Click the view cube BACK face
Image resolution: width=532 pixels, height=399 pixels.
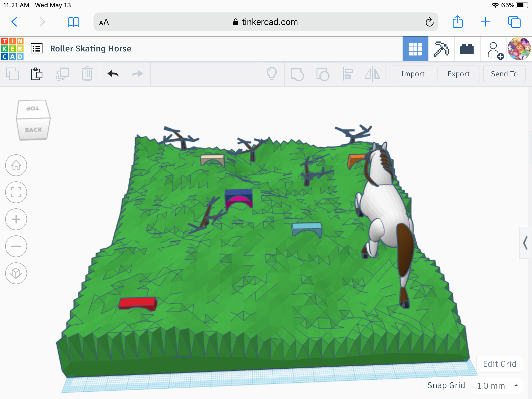coord(33,130)
